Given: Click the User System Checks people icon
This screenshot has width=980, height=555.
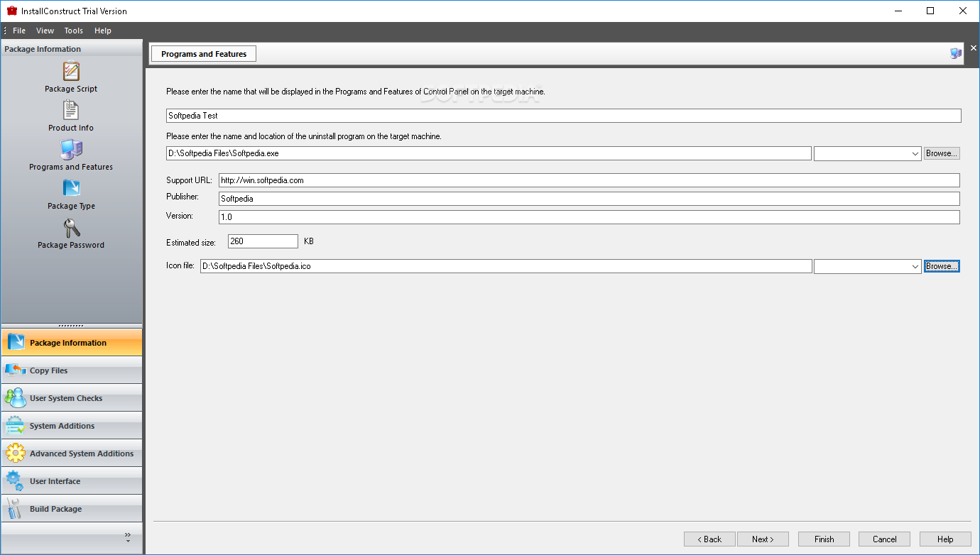Looking at the screenshot, I should pos(16,397).
